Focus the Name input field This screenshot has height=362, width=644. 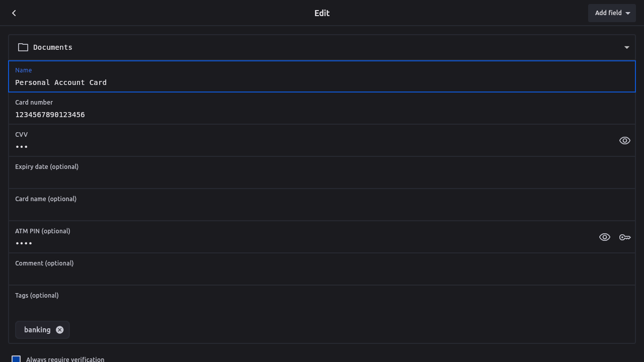click(x=322, y=82)
